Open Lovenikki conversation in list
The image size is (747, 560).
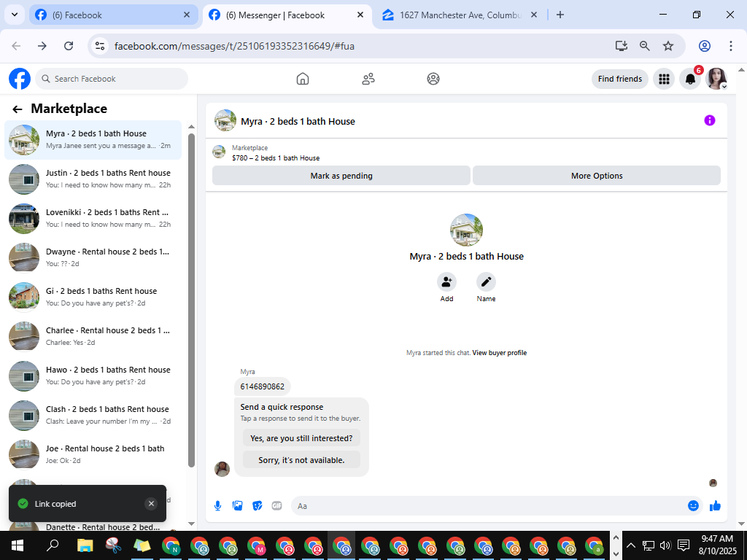pyautogui.click(x=93, y=219)
